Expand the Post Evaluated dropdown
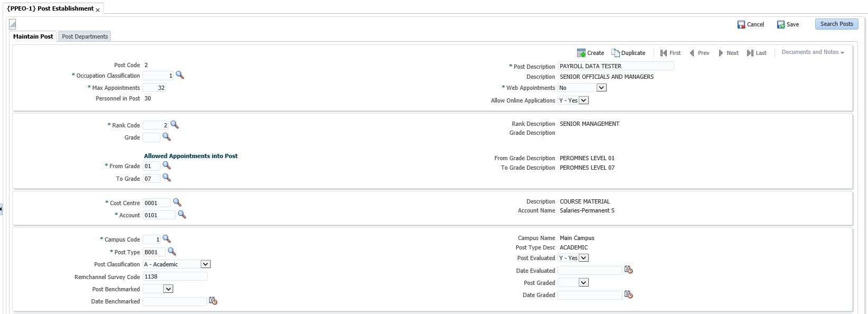Image resolution: width=868 pixels, height=314 pixels. pos(583,258)
